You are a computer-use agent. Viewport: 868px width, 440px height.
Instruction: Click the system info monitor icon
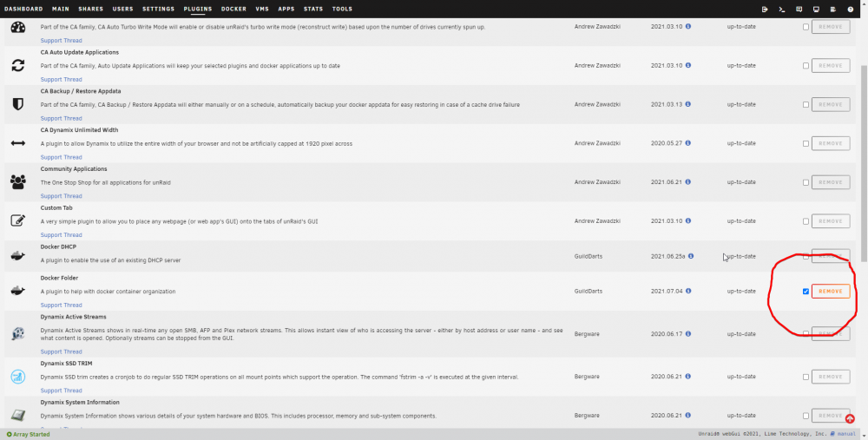[816, 9]
